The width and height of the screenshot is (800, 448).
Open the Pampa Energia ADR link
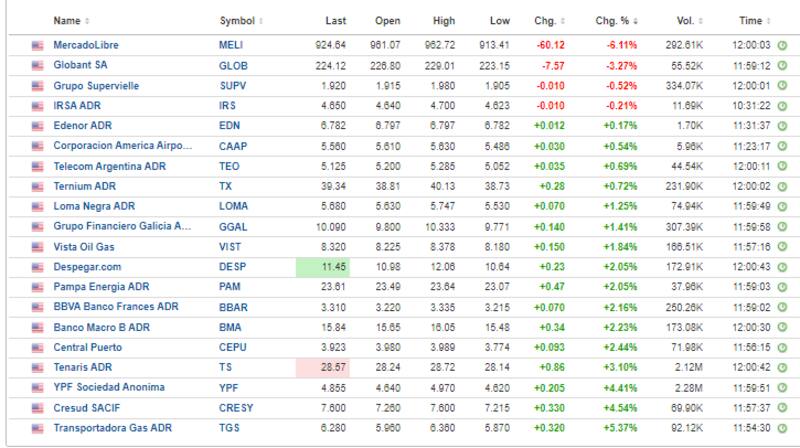point(101,286)
